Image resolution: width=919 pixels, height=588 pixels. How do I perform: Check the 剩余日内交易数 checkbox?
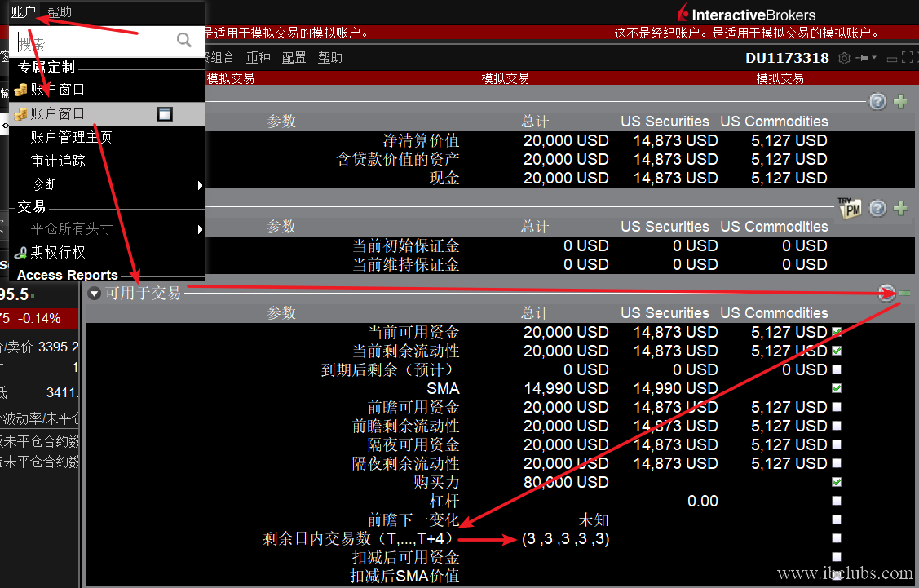[837, 539]
